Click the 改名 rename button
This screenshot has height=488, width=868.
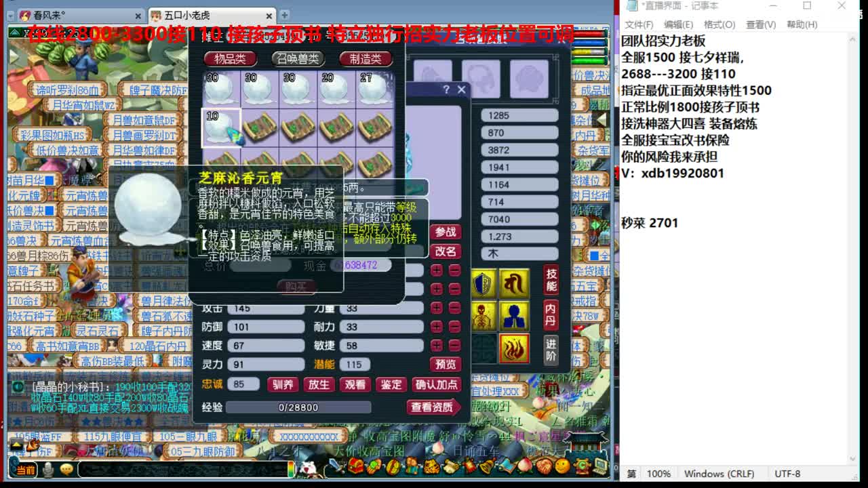446,251
